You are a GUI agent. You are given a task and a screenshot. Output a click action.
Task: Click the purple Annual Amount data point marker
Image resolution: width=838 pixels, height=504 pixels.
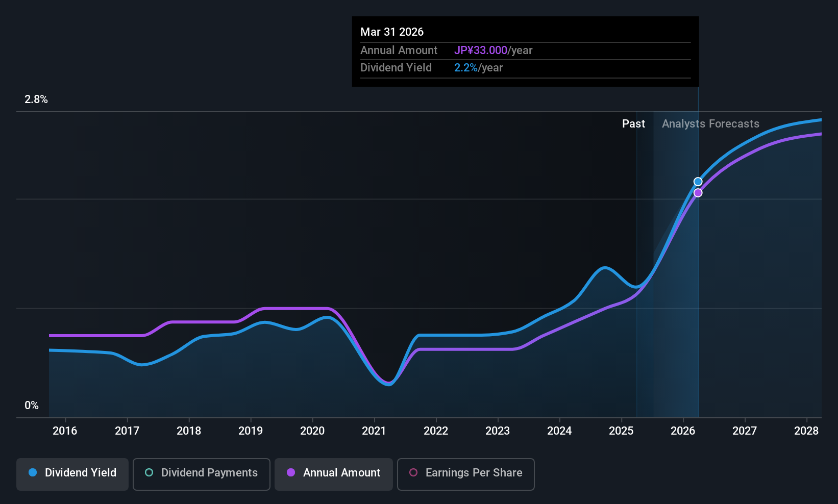coord(698,193)
